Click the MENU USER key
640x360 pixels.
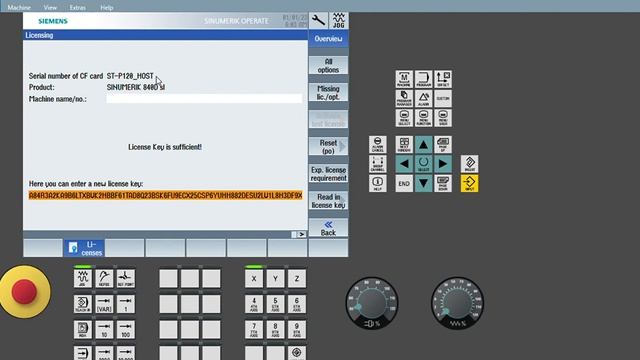443,118
